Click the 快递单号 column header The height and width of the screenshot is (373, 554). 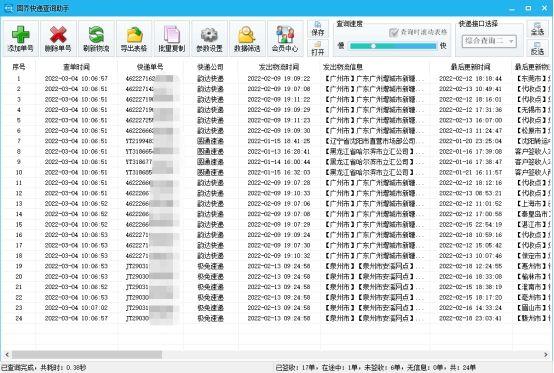pyautogui.click(x=150, y=67)
